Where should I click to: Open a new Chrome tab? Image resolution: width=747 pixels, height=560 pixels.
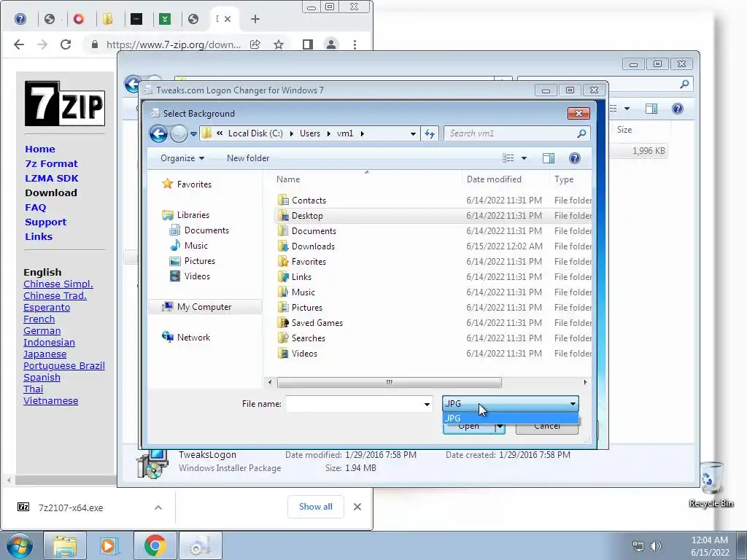(x=255, y=19)
